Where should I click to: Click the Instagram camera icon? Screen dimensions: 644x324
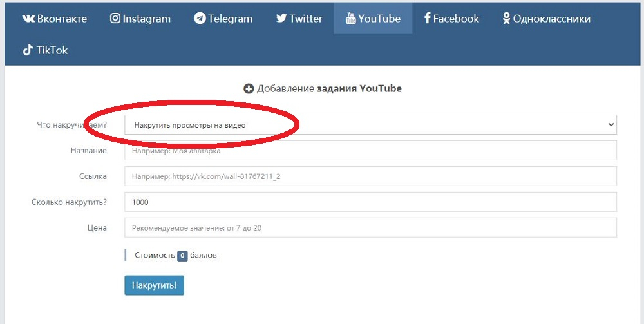[x=115, y=19]
